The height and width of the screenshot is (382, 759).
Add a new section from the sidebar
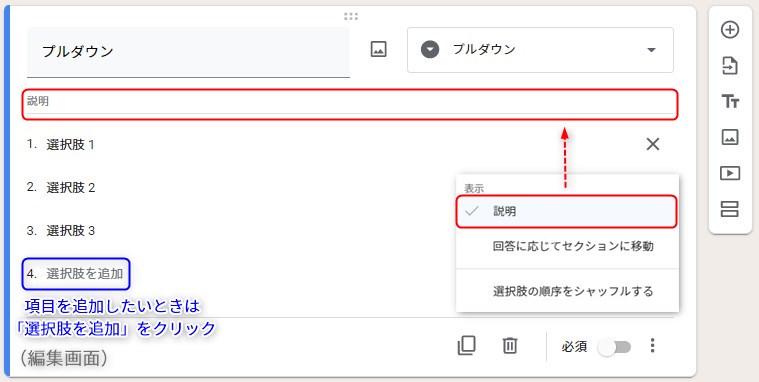point(730,209)
